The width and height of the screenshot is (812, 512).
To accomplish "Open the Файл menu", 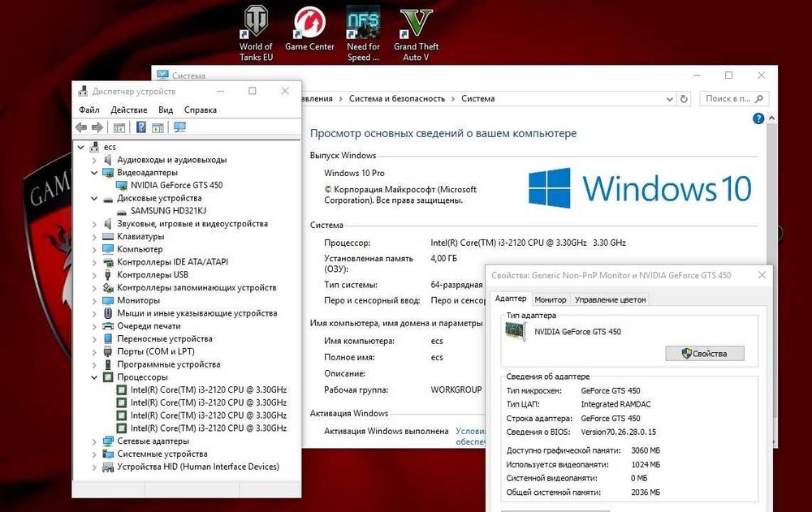I will (89, 110).
